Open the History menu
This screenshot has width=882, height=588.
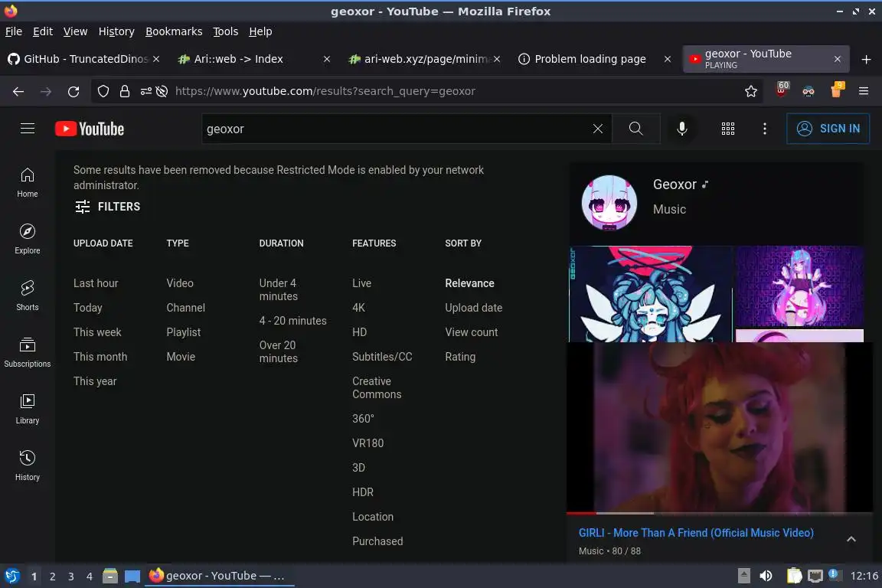pos(116,31)
